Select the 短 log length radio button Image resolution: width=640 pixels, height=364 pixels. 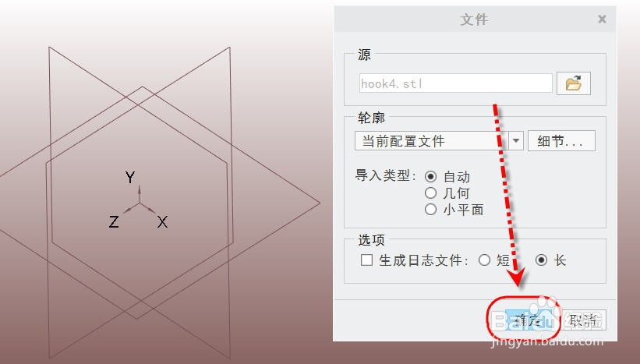pos(485,260)
